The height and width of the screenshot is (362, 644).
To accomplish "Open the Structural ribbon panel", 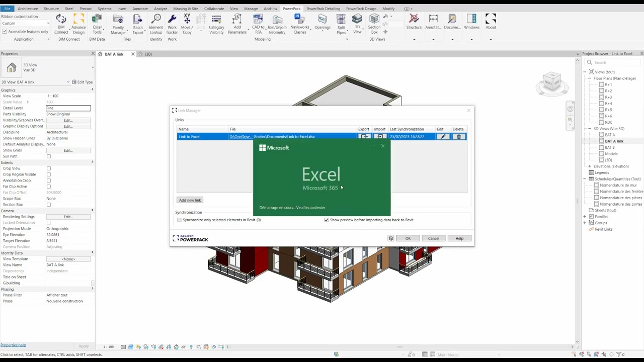I will (x=414, y=22).
